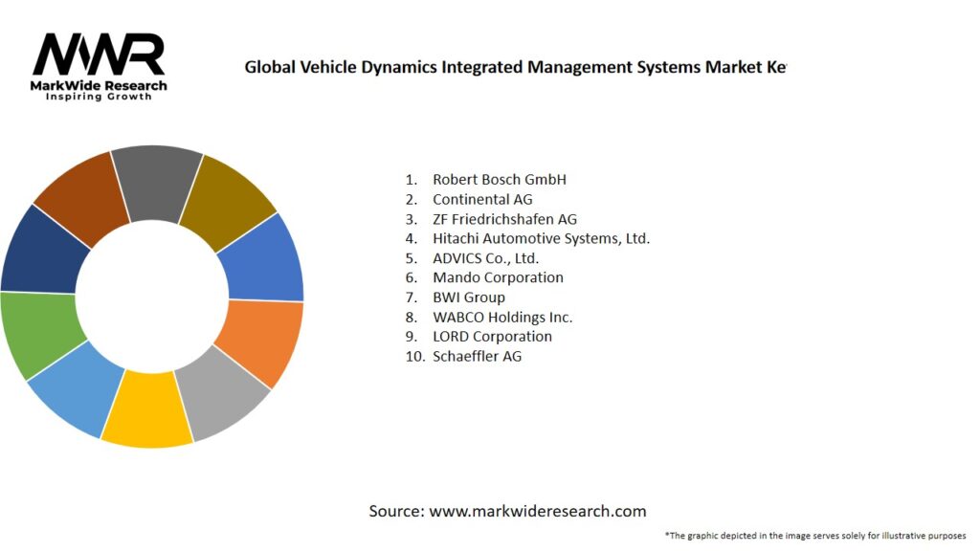
Task: Click the MarkWide Research logo
Action: click(99, 66)
